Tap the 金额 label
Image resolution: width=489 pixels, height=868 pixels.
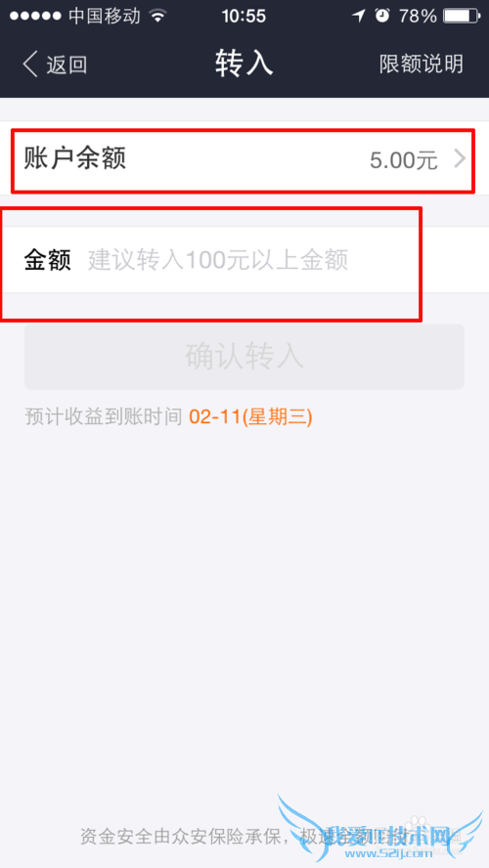coord(48,260)
